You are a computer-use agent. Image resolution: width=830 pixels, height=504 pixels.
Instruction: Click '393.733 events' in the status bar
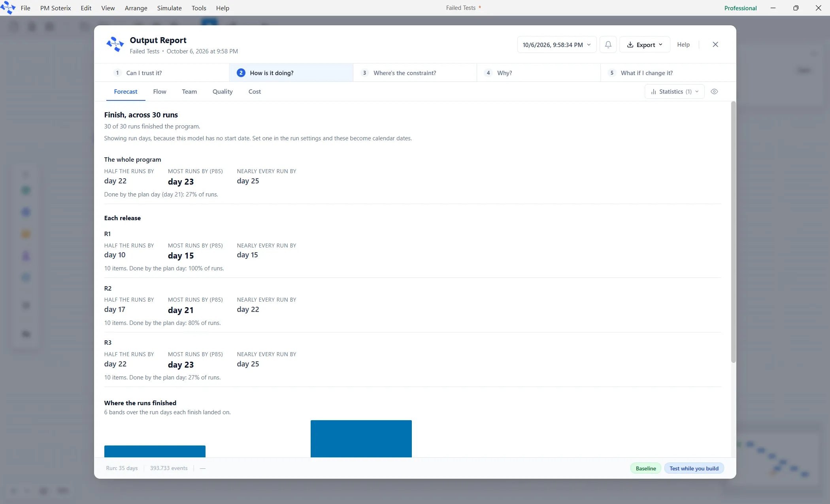tap(169, 468)
